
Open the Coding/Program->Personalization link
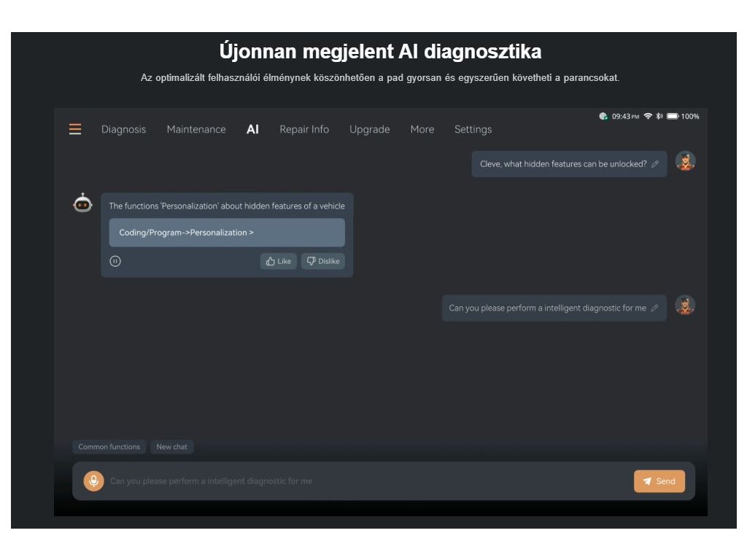tap(227, 233)
